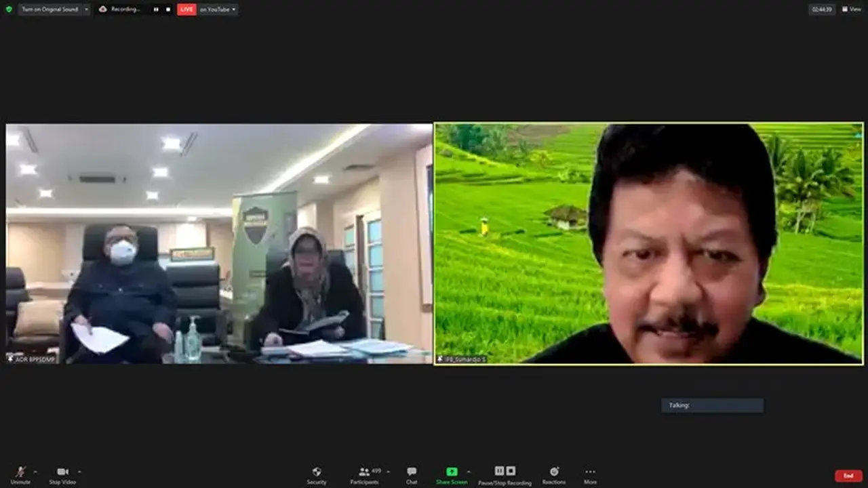This screenshot has width=868, height=488.
Task: Click the green encryption shield icon
Action: [9, 9]
